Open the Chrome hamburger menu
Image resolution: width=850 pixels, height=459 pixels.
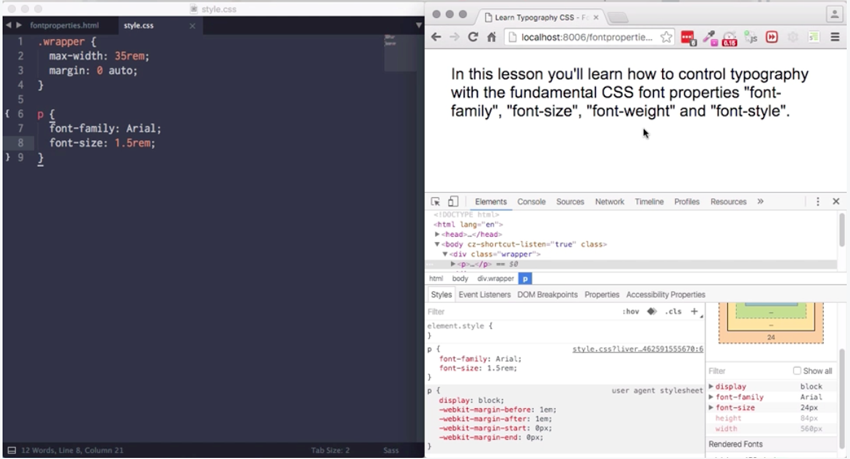coord(835,37)
